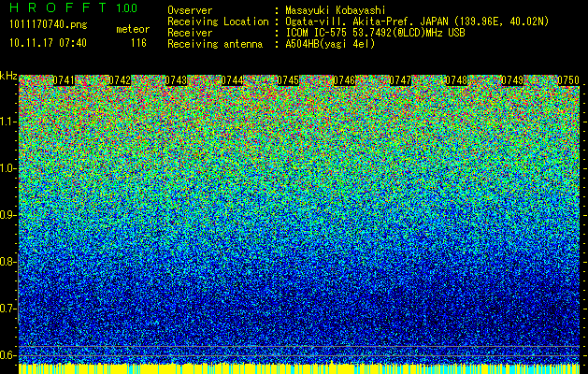
Task: Click the Receiver label
Action: coord(190,33)
